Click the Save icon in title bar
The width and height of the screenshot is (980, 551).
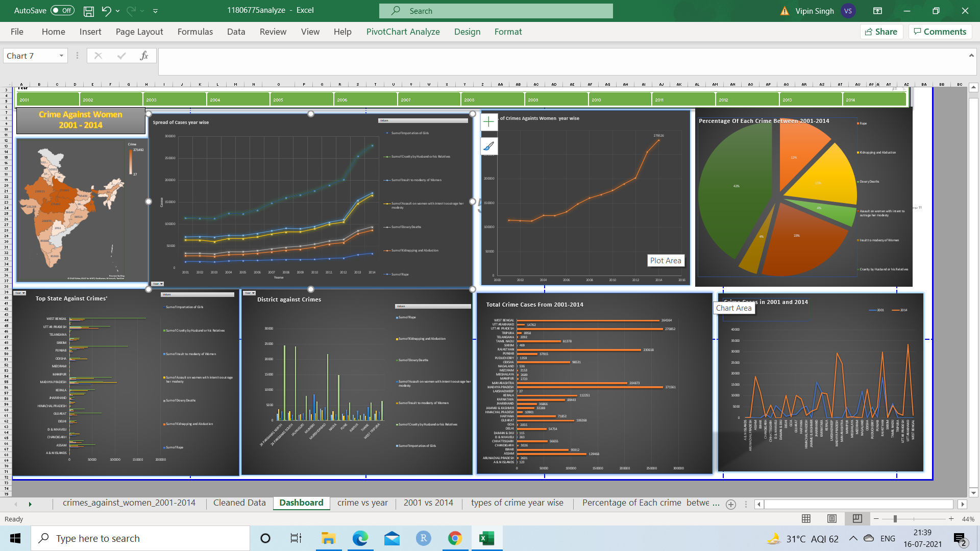[89, 11]
